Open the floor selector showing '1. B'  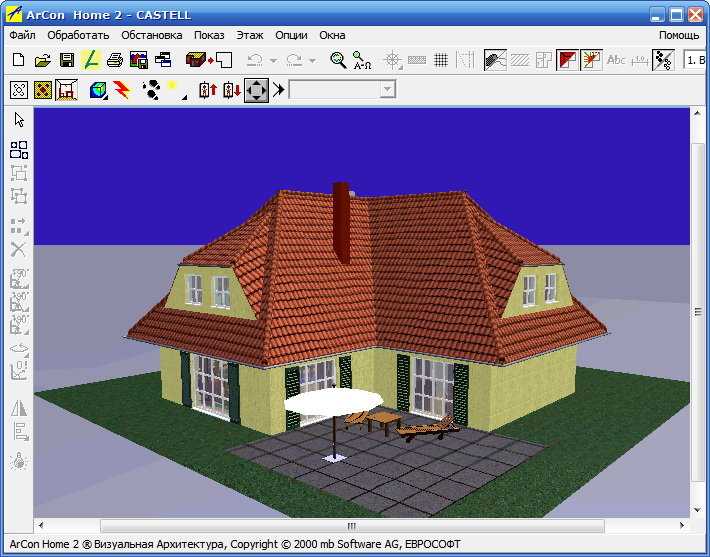pyautogui.click(x=696, y=60)
